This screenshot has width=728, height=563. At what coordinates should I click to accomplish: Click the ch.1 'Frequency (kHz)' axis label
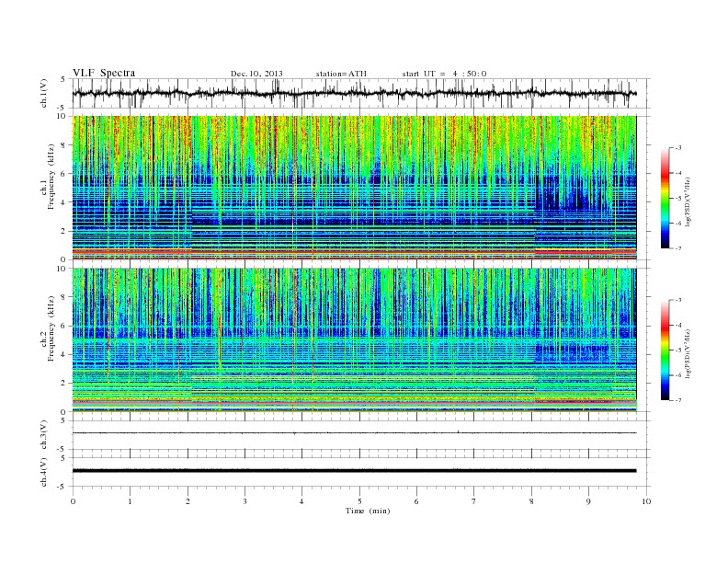51,177
